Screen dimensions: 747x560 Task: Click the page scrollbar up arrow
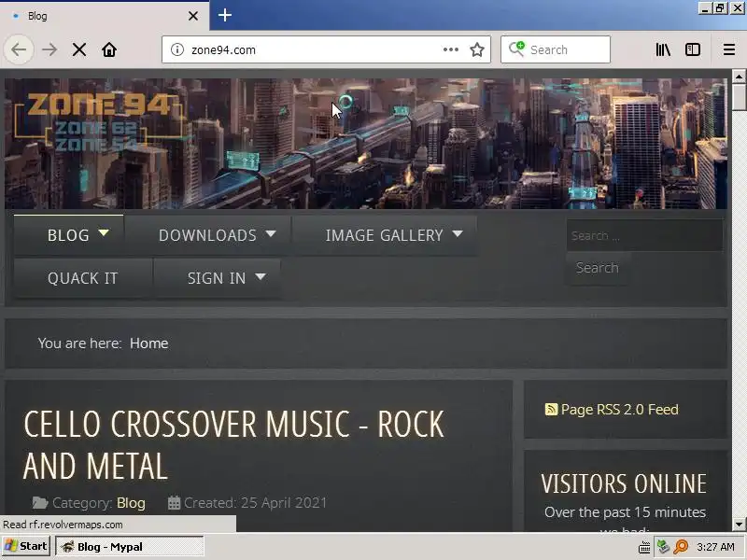[739, 77]
